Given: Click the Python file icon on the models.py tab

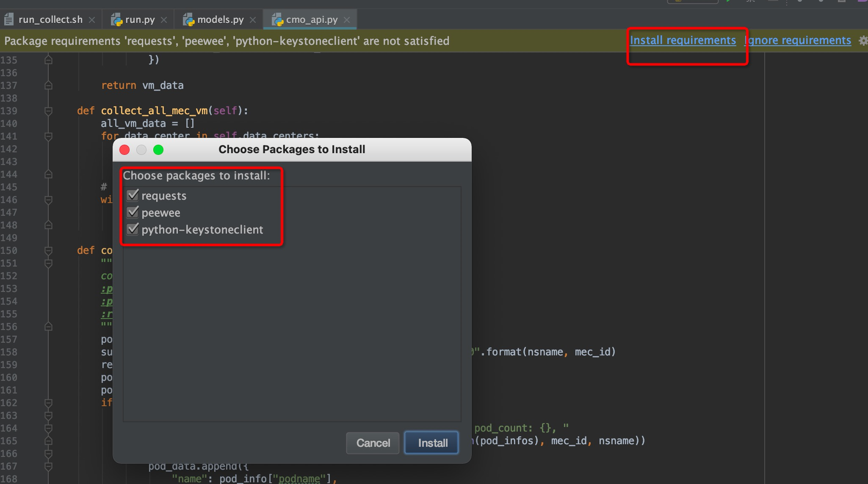Looking at the screenshot, I should (x=188, y=20).
